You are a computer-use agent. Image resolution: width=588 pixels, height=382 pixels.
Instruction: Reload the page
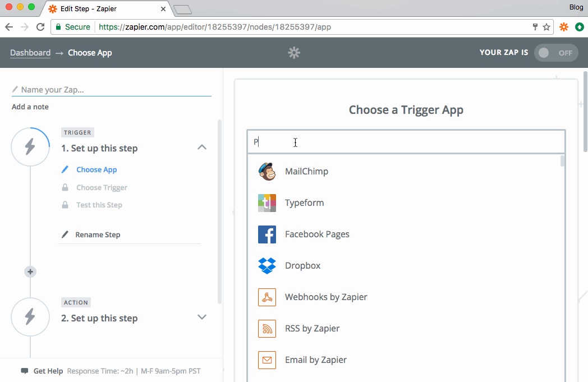point(40,27)
